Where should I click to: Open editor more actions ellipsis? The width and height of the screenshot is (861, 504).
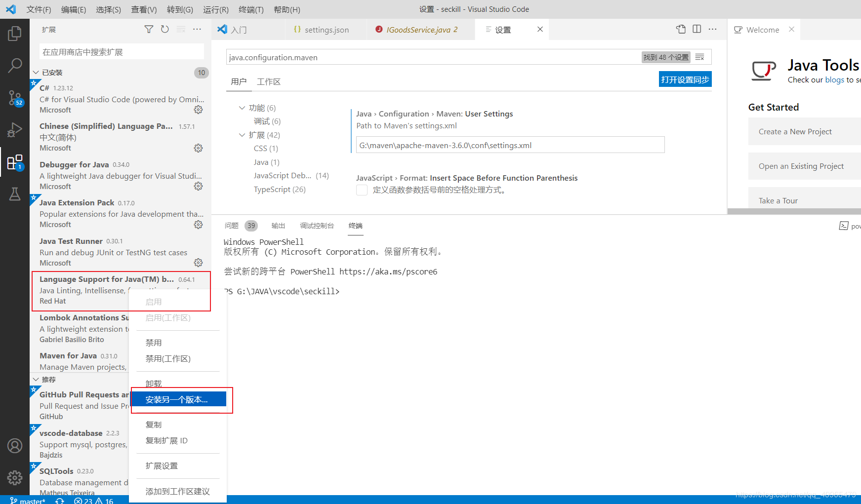tap(712, 29)
